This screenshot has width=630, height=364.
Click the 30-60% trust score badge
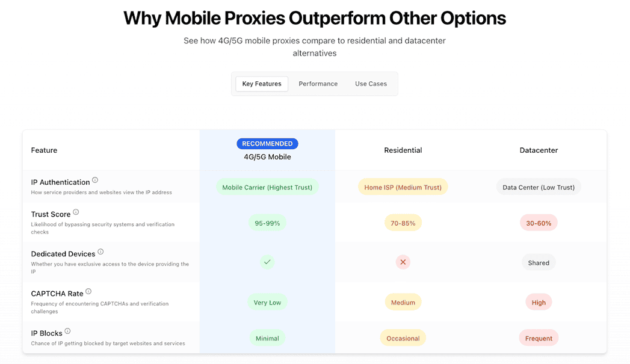tap(539, 223)
